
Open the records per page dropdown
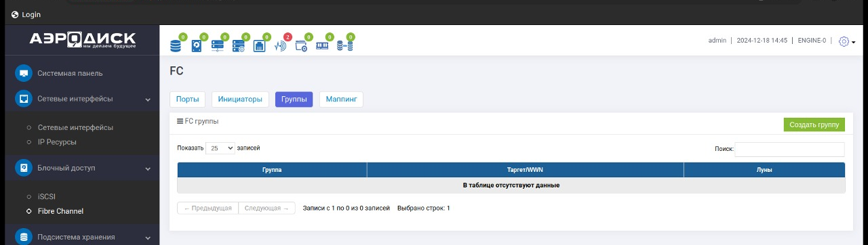coord(220,148)
